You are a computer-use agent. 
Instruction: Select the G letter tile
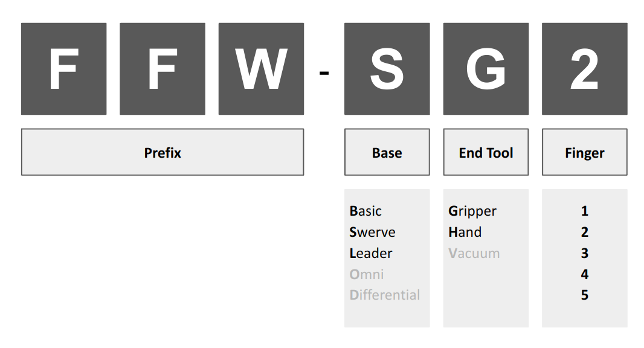(486, 69)
